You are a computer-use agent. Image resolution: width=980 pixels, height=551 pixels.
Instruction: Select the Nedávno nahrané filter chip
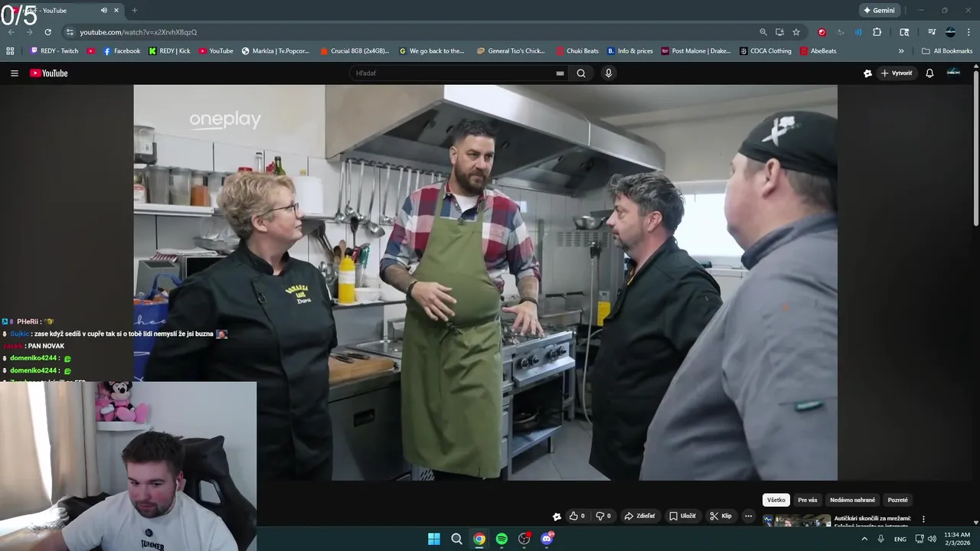[x=852, y=500]
